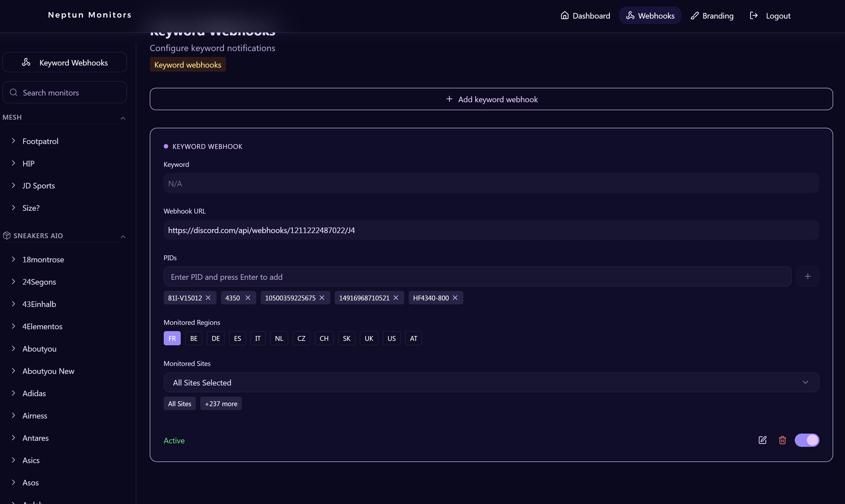Click the plus icon beside PID input
845x504 pixels.
(x=808, y=277)
